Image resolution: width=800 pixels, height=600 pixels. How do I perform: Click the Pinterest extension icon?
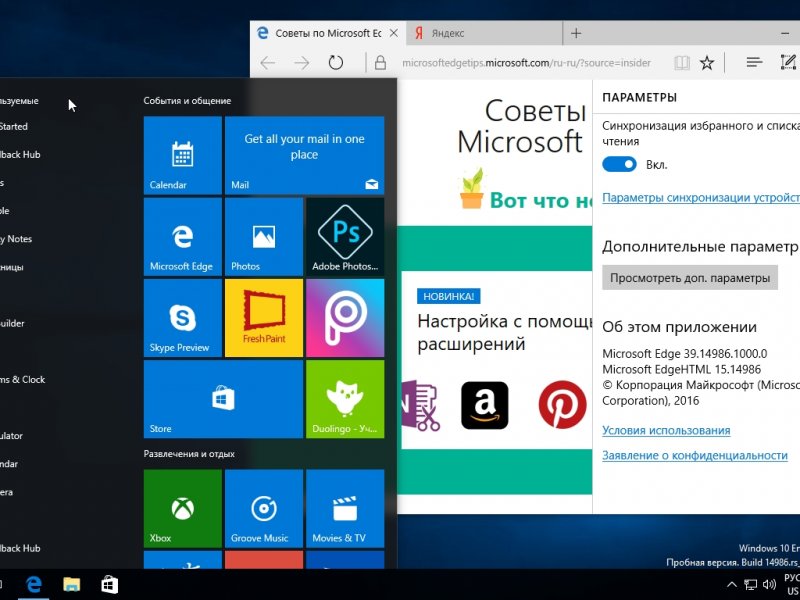click(562, 405)
